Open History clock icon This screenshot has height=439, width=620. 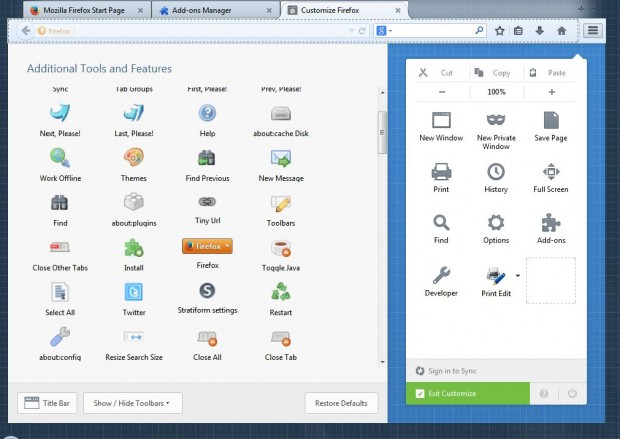coord(496,172)
